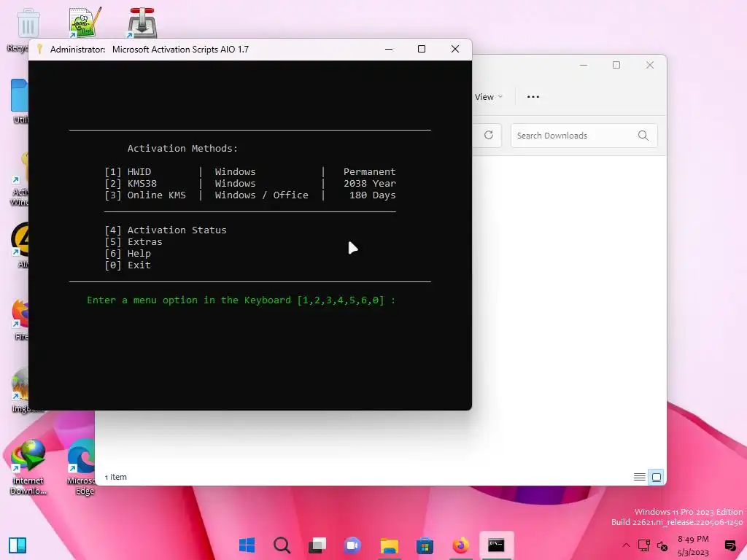
Task: Open the Notepad++ desktop shortcut
Action: click(x=85, y=23)
